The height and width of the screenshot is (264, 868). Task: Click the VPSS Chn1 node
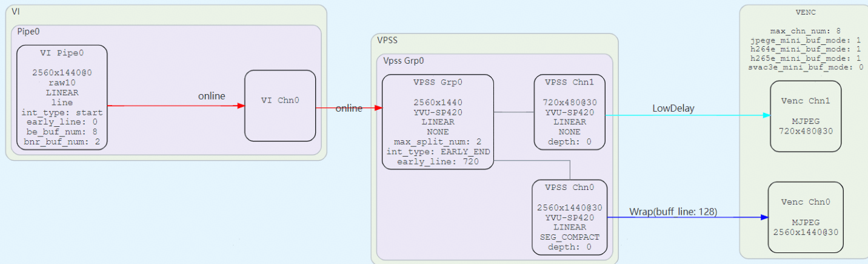coord(570,112)
